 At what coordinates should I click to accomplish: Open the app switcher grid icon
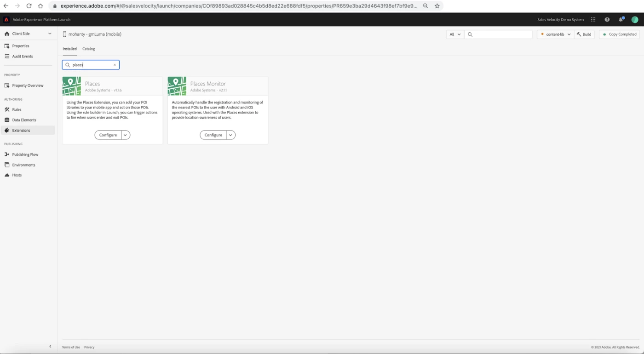(x=593, y=20)
